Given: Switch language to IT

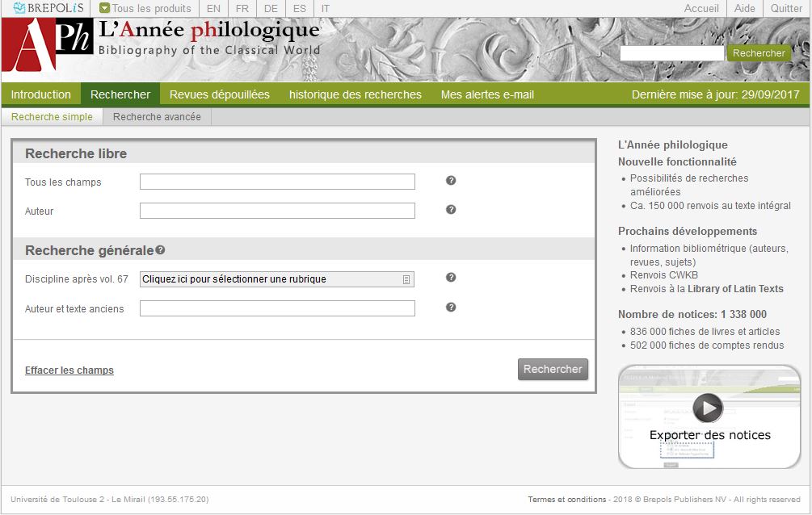Looking at the screenshot, I should click(x=326, y=8).
